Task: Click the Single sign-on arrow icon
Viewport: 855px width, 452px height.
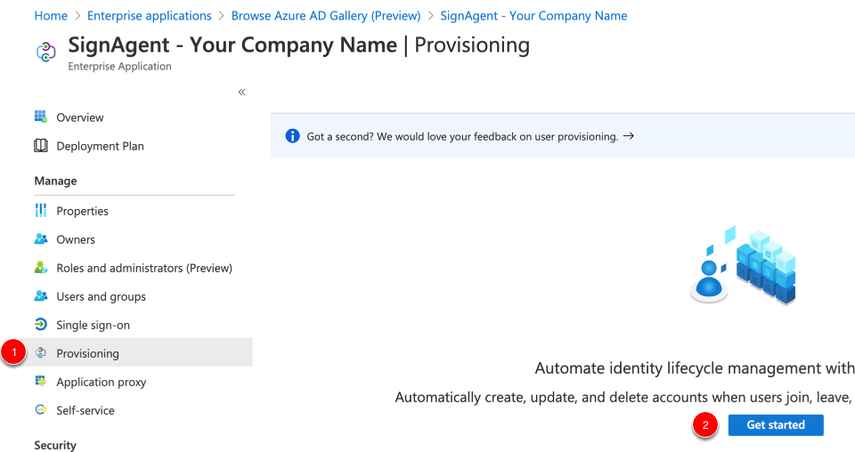Action: 40,324
